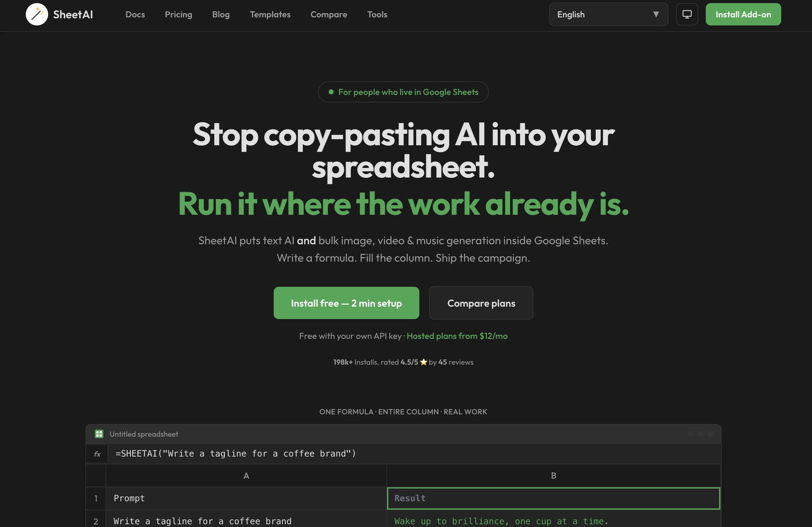Click the SHEETAI formula bar input
This screenshot has height=527, width=812.
click(x=414, y=454)
